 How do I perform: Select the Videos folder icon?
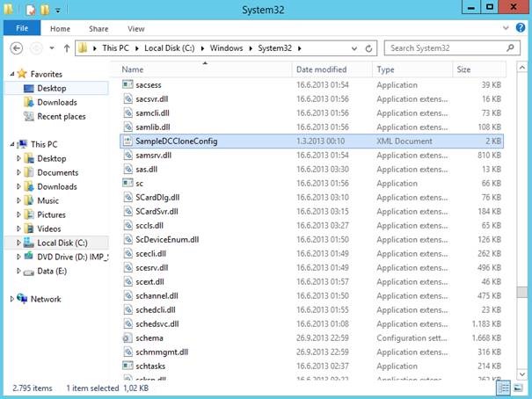click(29, 229)
